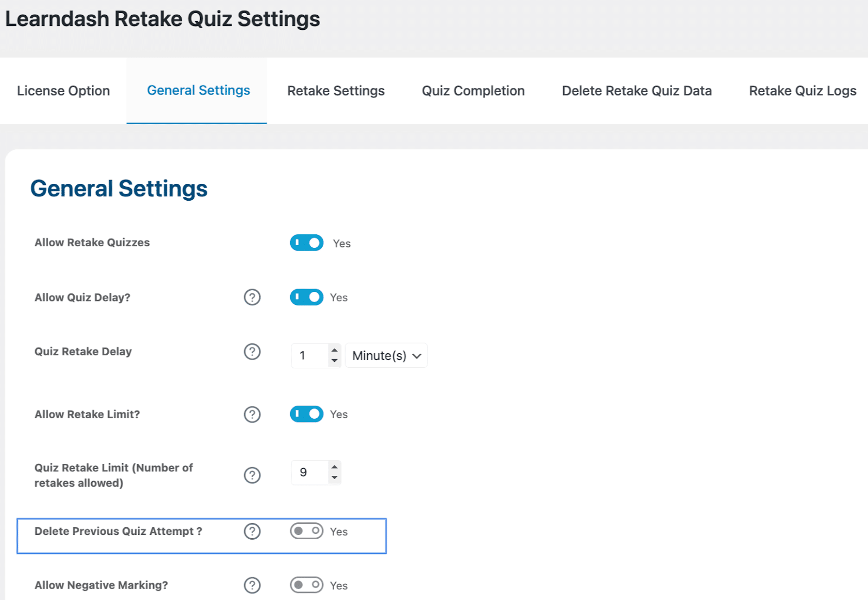Image resolution: width=868 pixels, height=600 pixels.
Task: Click the General Settings section heading
Action: 119,189
